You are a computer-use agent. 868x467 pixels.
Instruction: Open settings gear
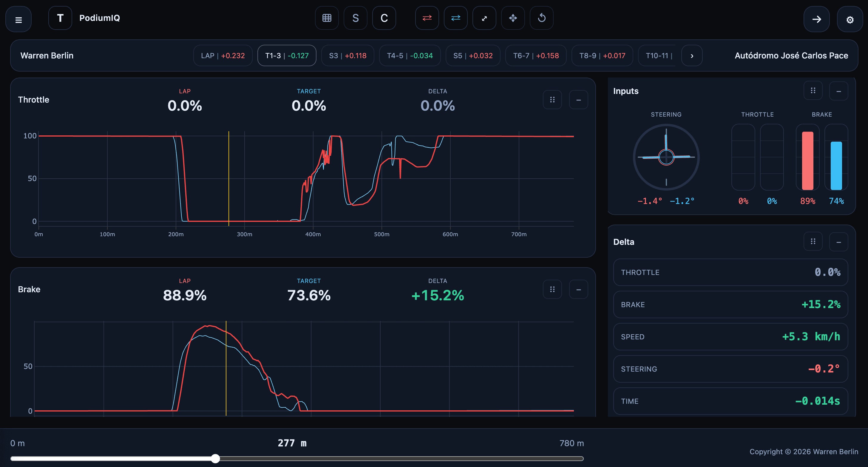pyautogui.click(x=850, y=20)
